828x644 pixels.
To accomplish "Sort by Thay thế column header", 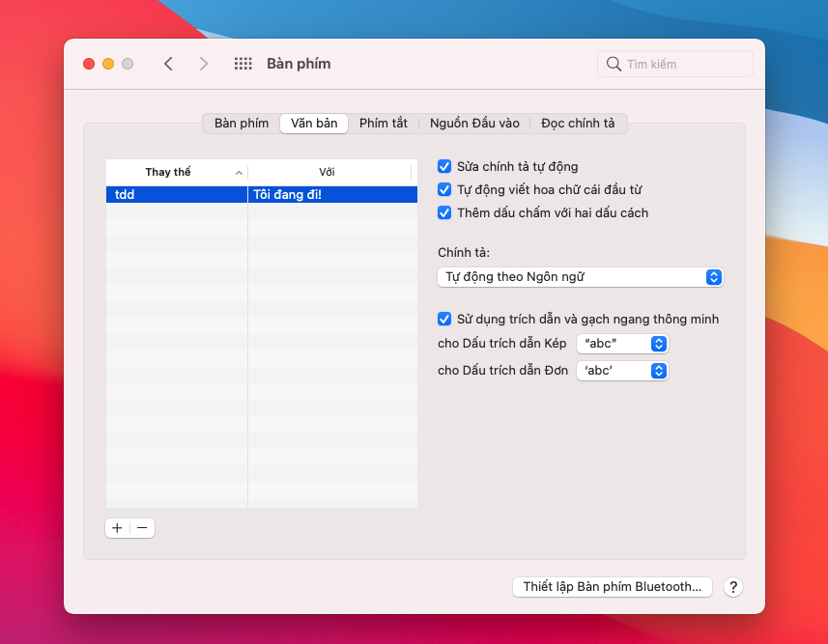I will point(177,172).
